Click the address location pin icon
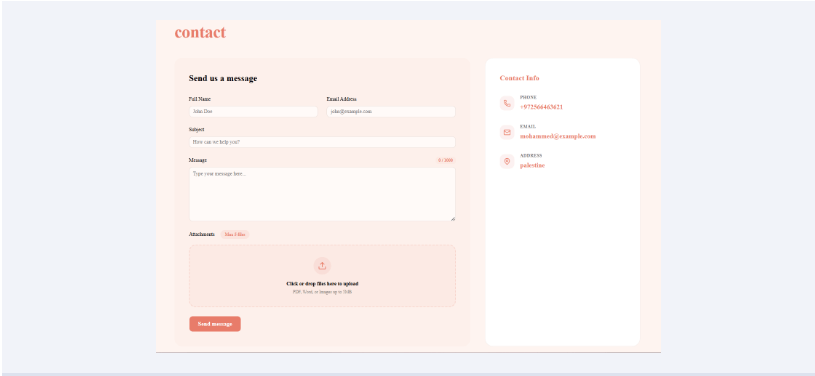815x376 pixels. pyautogui.click(x=507, y=162)
